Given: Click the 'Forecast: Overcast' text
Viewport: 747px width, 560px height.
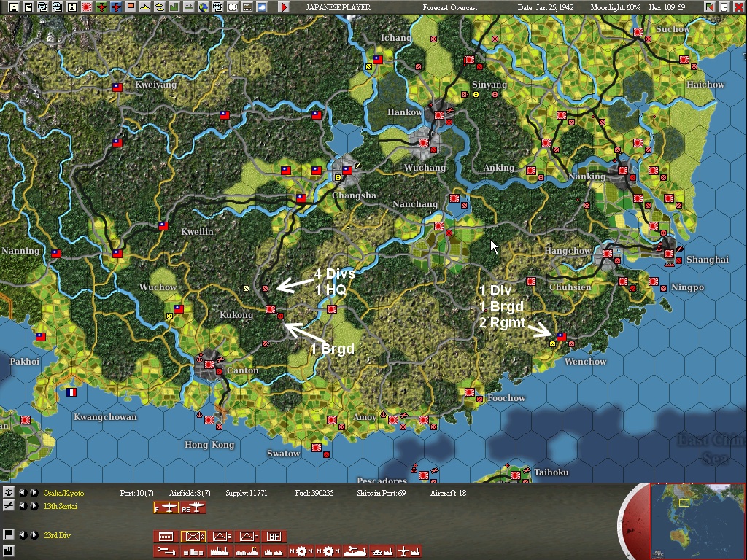Looking at the screenshot, I should [449, 7].
